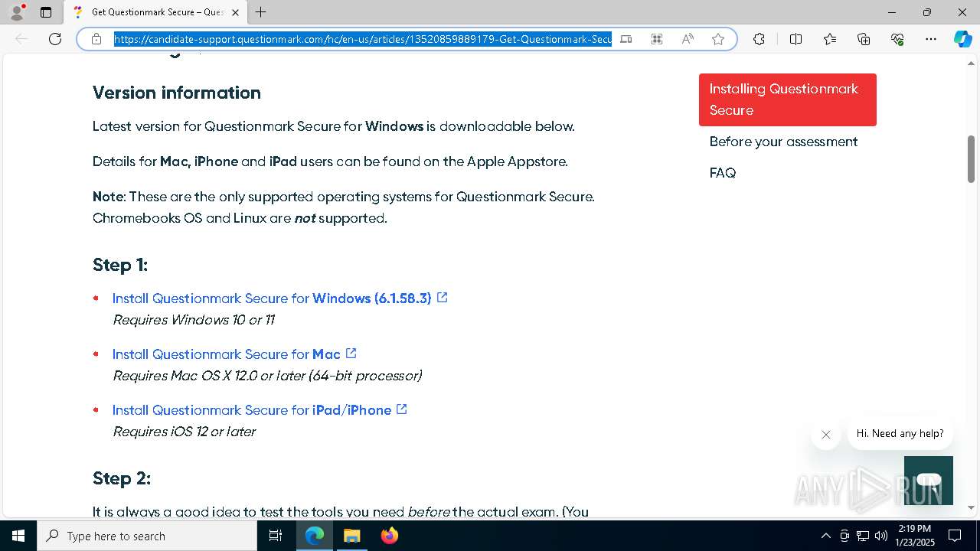Click the 'Requires iOS 12 or later' text
The image size is (980, 551).
tap(184, 432)
